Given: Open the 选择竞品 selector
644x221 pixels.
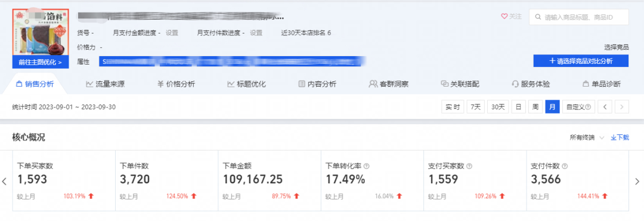Looking at the screenshot, I should pyautogui.click(x=616, y=47).
